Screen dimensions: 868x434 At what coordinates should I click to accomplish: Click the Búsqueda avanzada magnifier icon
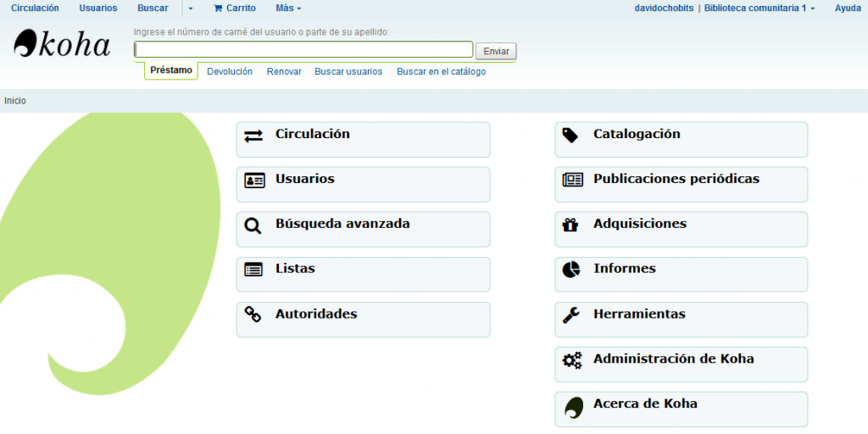tap(253, 225)
